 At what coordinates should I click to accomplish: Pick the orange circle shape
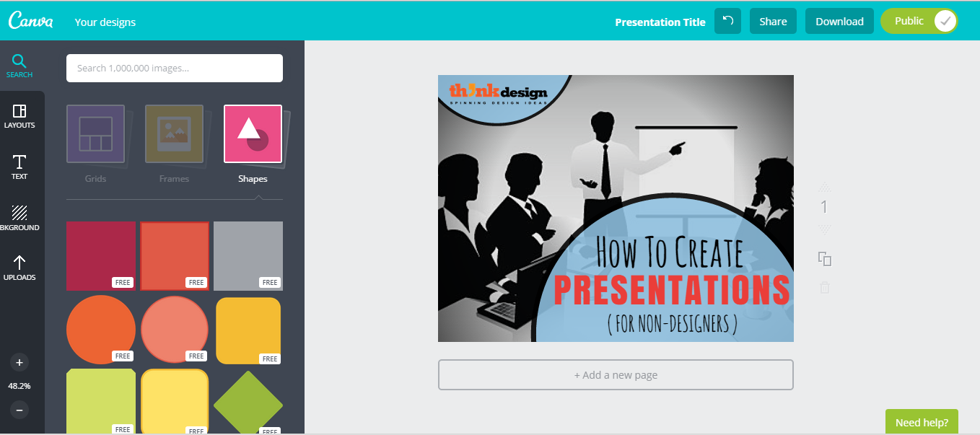pos(100,329)
